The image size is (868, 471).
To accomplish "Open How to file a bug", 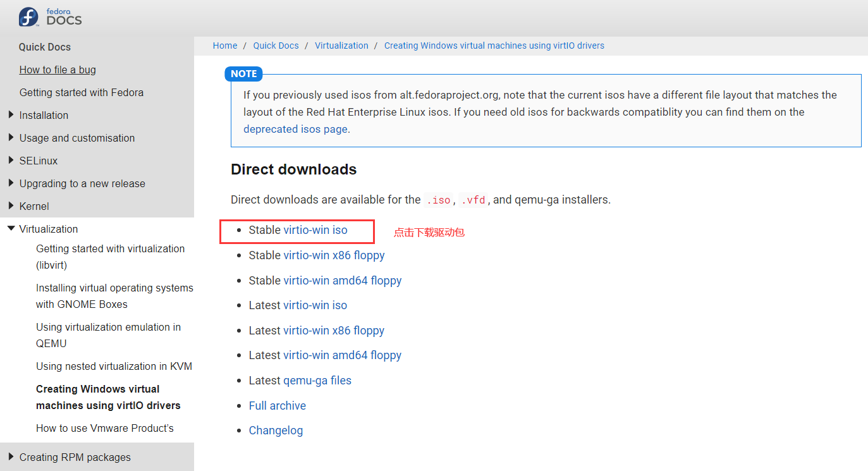I will pyautogui.click(x=58, y=70).
